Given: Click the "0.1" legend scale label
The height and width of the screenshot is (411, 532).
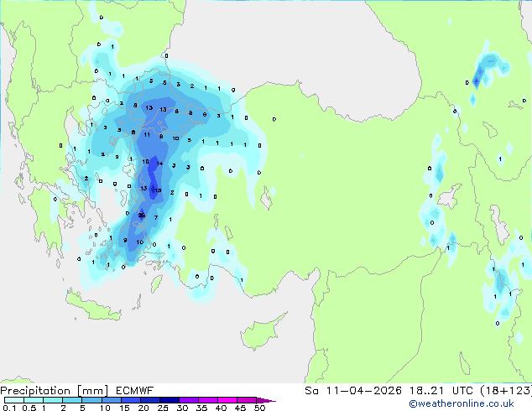Looking at the screenshot, I should [x=9, y=408].
